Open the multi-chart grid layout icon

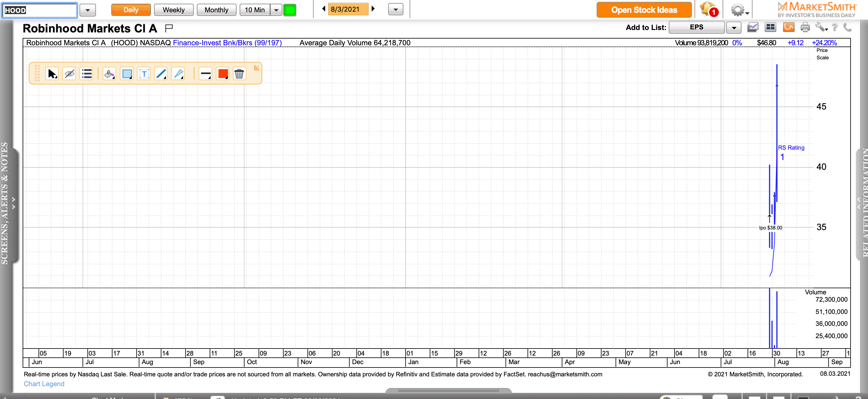770,27
